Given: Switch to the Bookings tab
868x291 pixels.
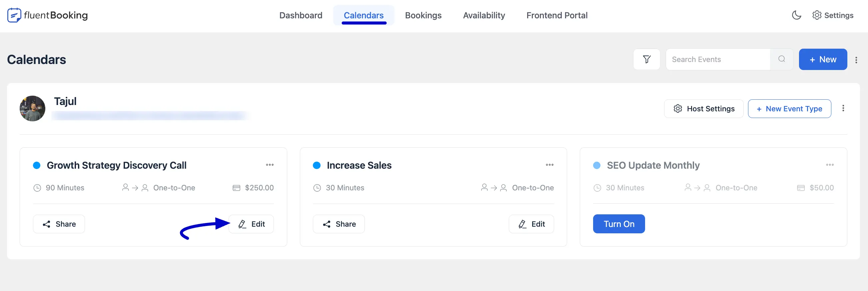Looking at the screenshot, I should click(423, 15).
